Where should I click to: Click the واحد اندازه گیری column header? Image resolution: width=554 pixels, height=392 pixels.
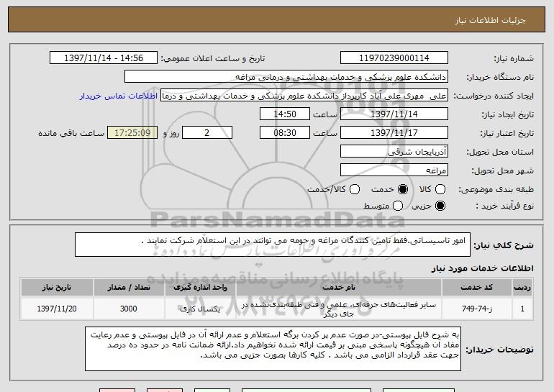click(200, 288)
